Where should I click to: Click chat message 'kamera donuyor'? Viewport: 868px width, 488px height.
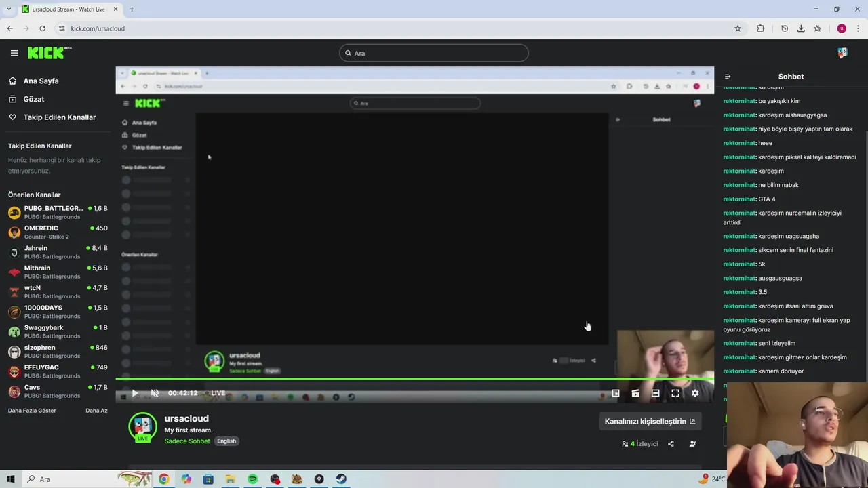click(x=781, y=371)
